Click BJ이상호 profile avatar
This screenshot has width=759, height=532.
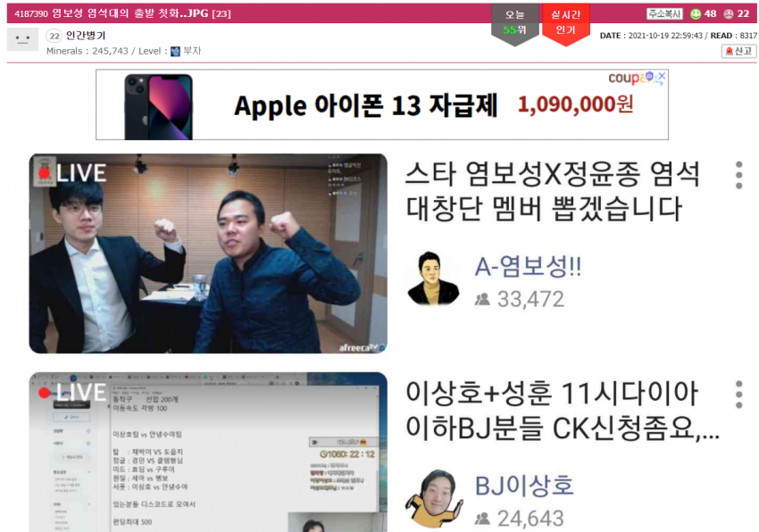click(434, 497)
